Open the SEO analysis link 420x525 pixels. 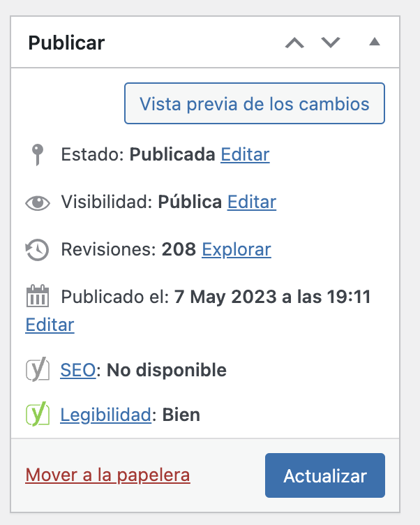click(78, 370)
